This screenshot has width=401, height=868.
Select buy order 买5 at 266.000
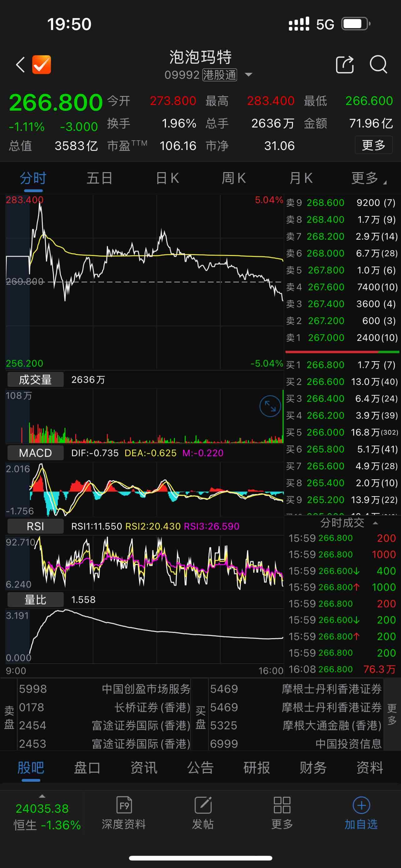pos(342,432)
